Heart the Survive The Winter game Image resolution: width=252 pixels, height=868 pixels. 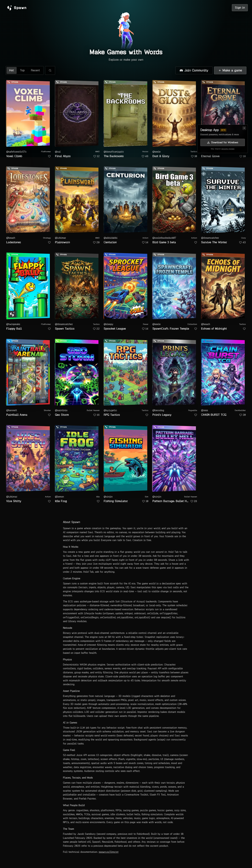240,243
